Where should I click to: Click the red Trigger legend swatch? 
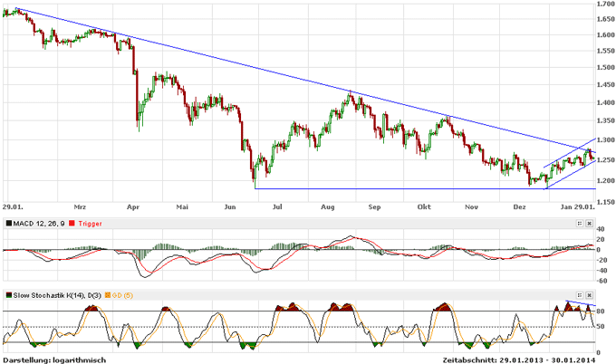(x=72, y=223)
